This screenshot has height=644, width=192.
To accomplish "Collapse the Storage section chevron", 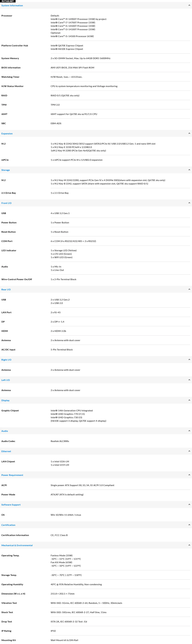I will (189, 170).
